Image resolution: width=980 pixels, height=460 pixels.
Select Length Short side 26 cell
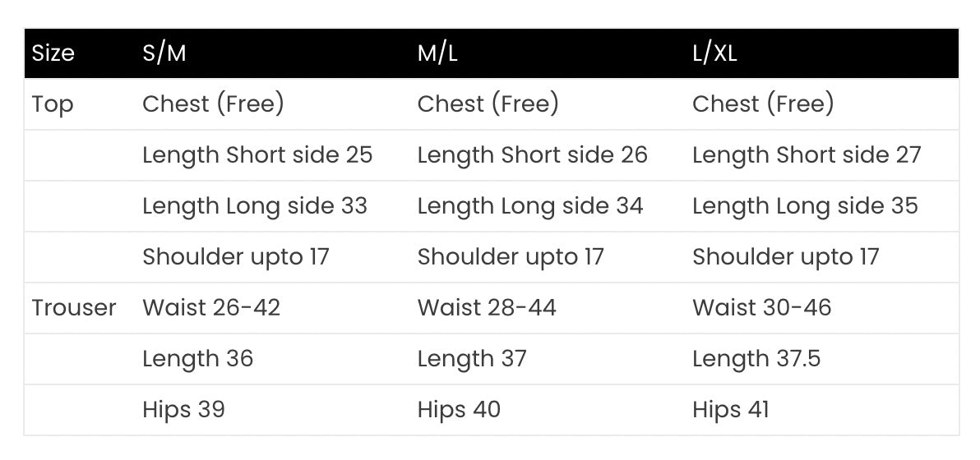(532, 155)
